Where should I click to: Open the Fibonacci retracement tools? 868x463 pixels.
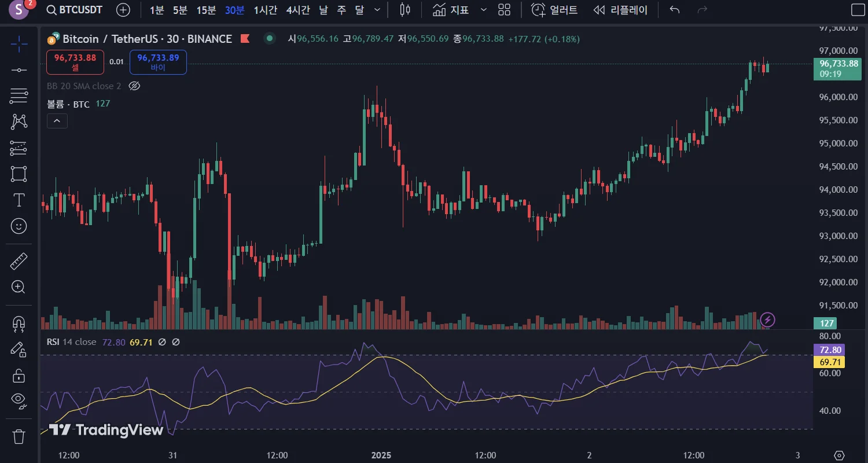(19, 96)
